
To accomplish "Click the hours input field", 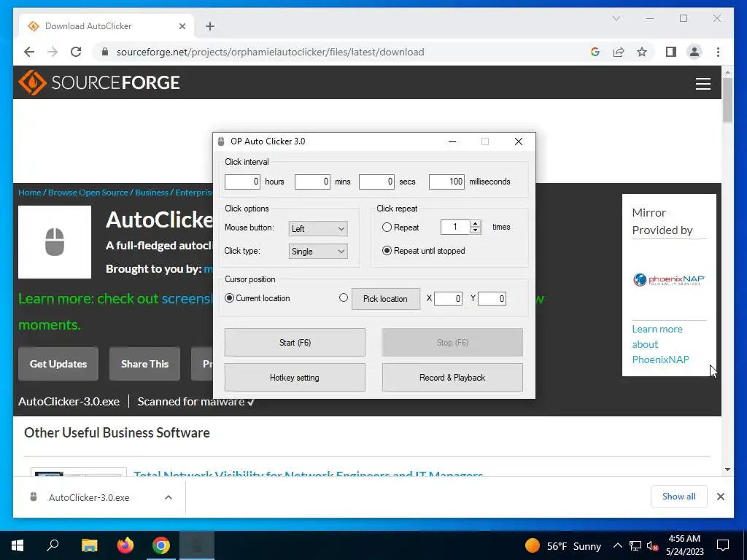I will tap(242, 182).
